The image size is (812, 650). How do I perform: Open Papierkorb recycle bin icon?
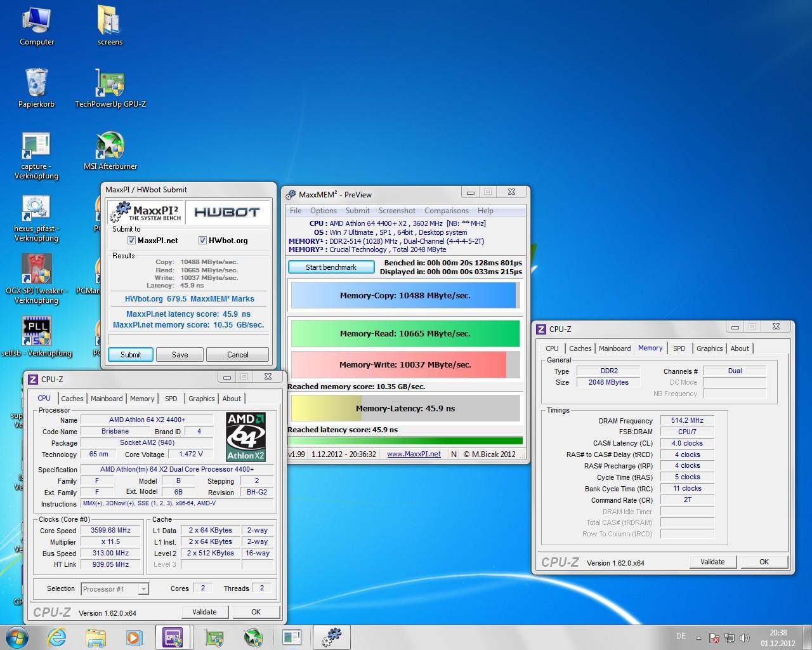tap(37, 88)
